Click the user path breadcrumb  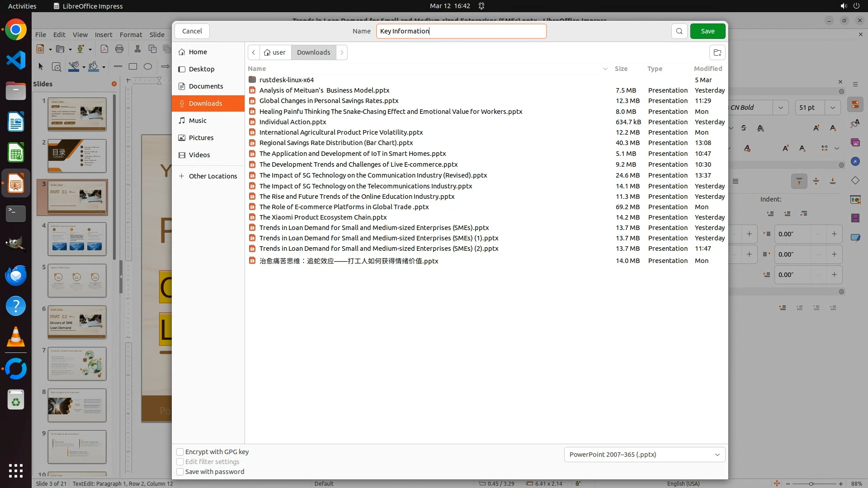275,52
